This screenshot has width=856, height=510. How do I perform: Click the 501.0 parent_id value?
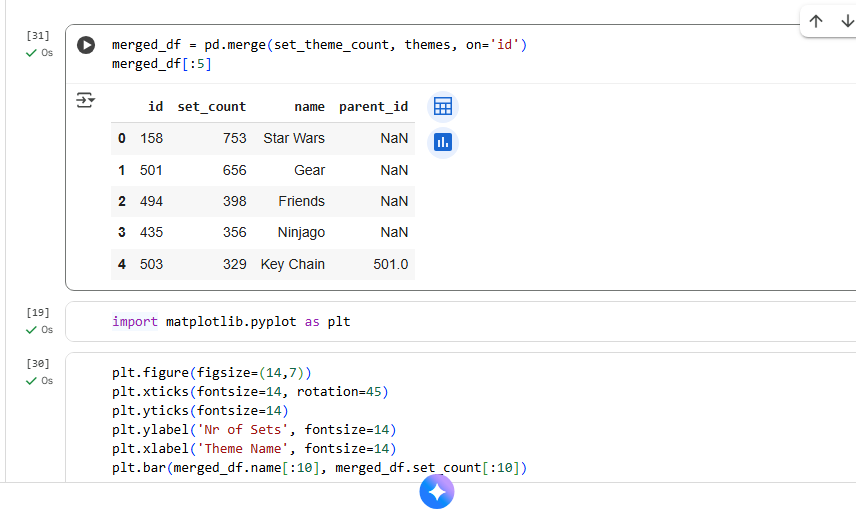tap(391, 264)
